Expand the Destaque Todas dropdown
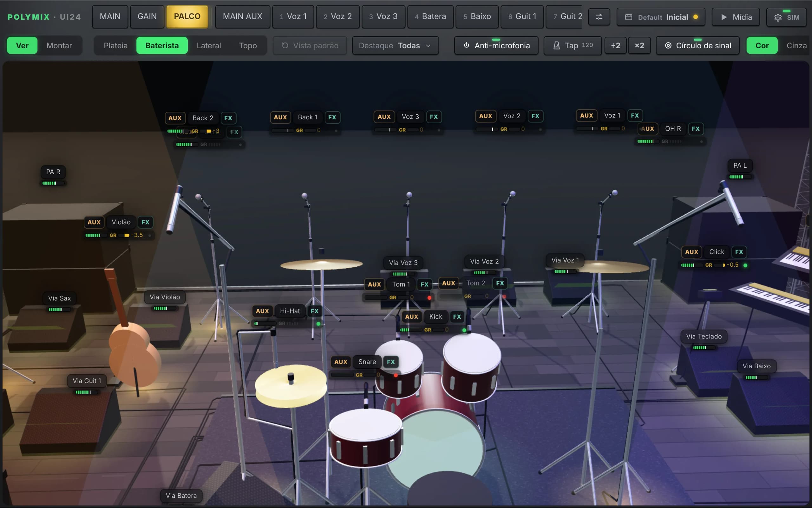Screen dimensions: 812x508 point(395,45)
